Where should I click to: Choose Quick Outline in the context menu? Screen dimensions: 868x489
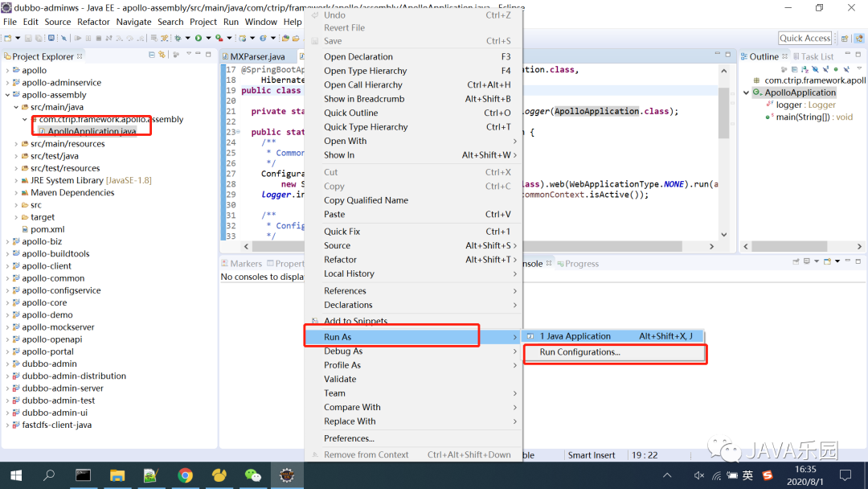[413, 113]
